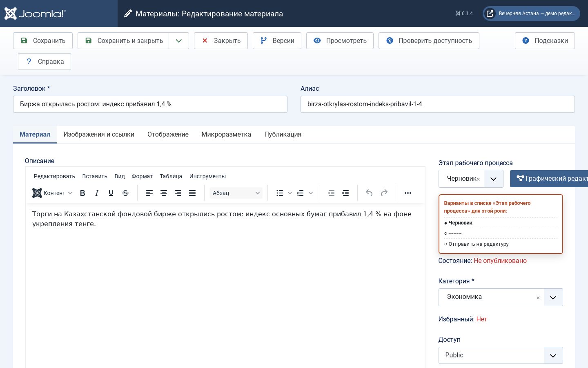Open the Контент CMS dropdown
The image size is (588, 368).
point(52,193)
